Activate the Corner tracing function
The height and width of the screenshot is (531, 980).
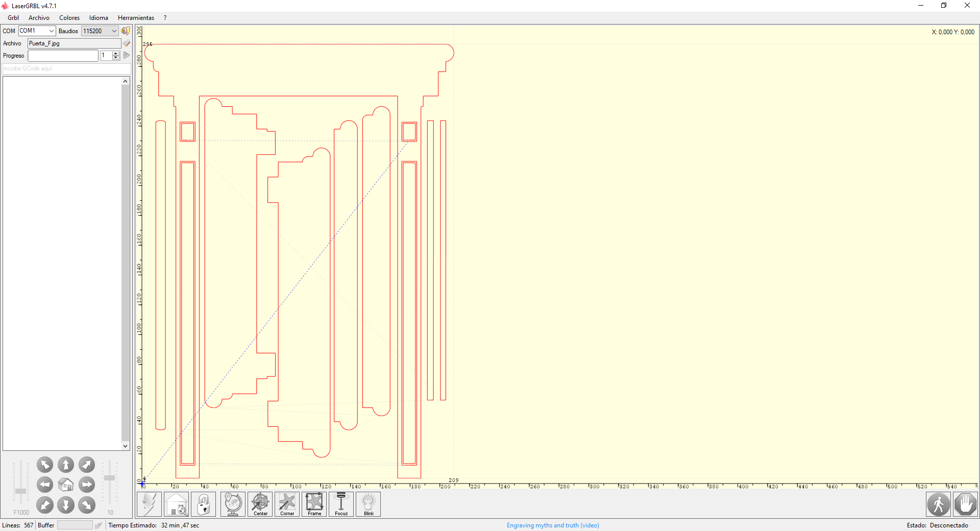tap(287, 504)
